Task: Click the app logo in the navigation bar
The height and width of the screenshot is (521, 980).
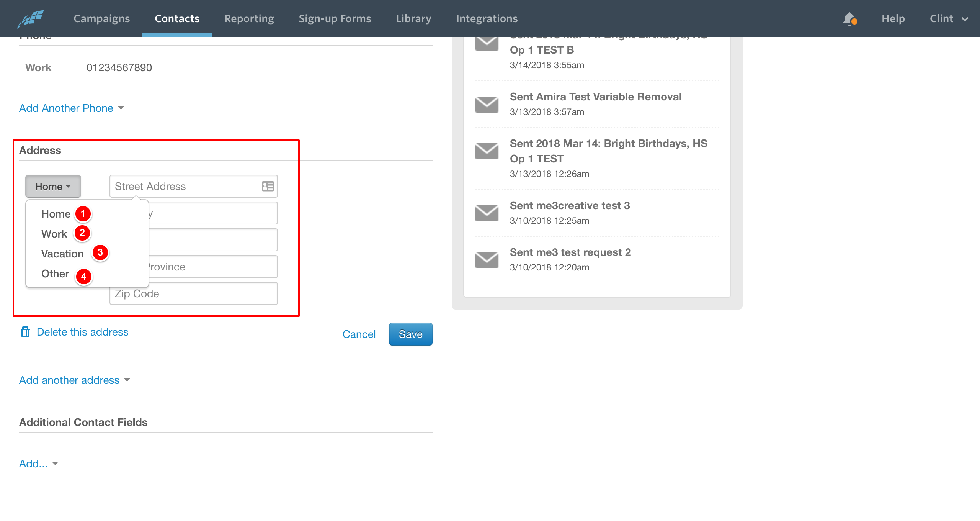Action: pyautogui.click(x=31, y=19)
